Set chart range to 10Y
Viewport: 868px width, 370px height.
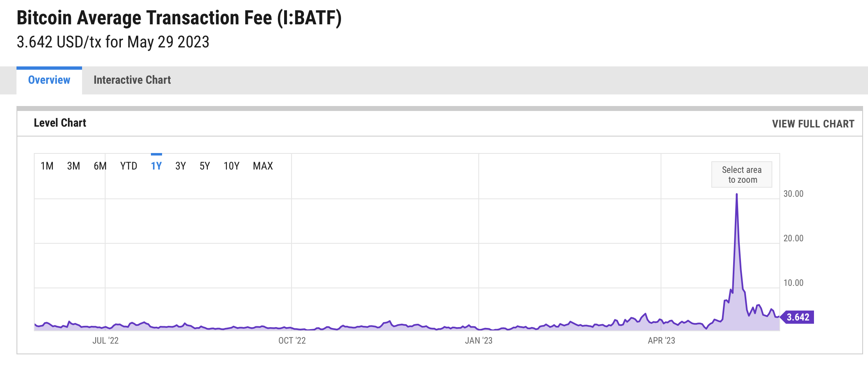(x=231, y=166)
